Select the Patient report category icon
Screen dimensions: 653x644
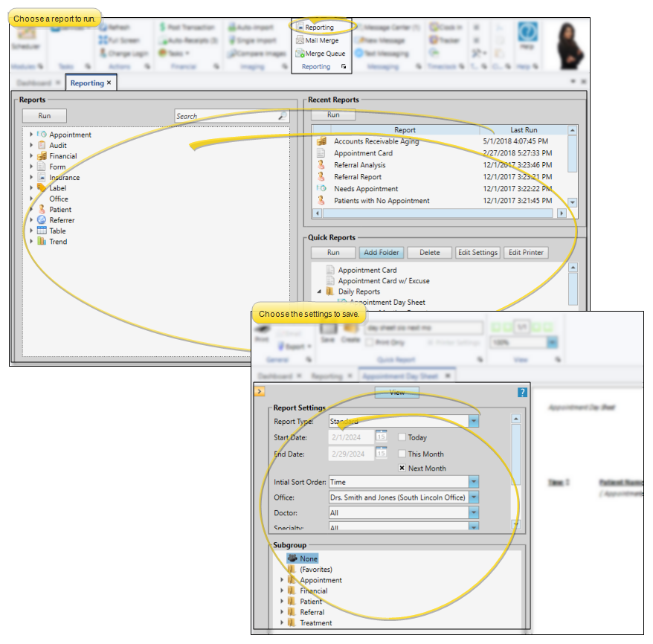[x=42, y=210]
